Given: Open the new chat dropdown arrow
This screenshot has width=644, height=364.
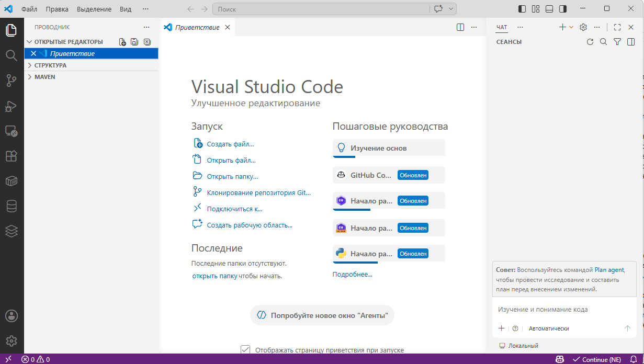Looking at the screenshot, I should (571, 27).
